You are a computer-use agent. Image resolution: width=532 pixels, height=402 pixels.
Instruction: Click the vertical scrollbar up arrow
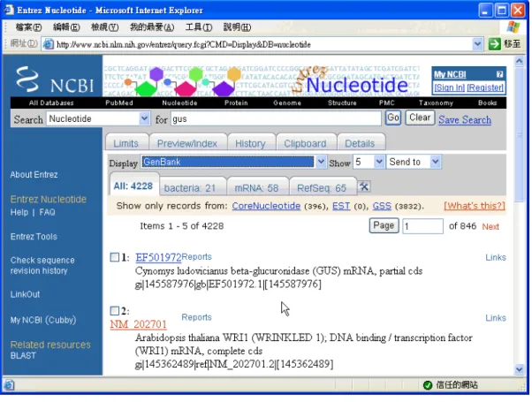[x=520, y=61]
